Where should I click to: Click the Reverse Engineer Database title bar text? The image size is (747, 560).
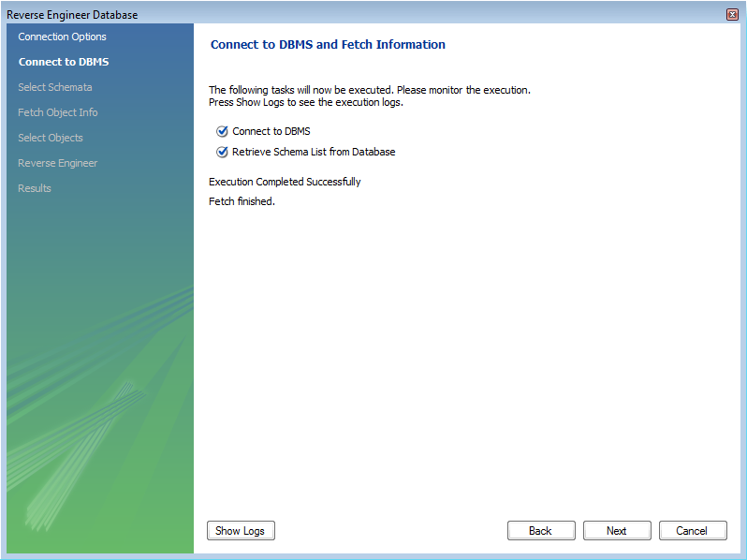(x=72, y=15)
